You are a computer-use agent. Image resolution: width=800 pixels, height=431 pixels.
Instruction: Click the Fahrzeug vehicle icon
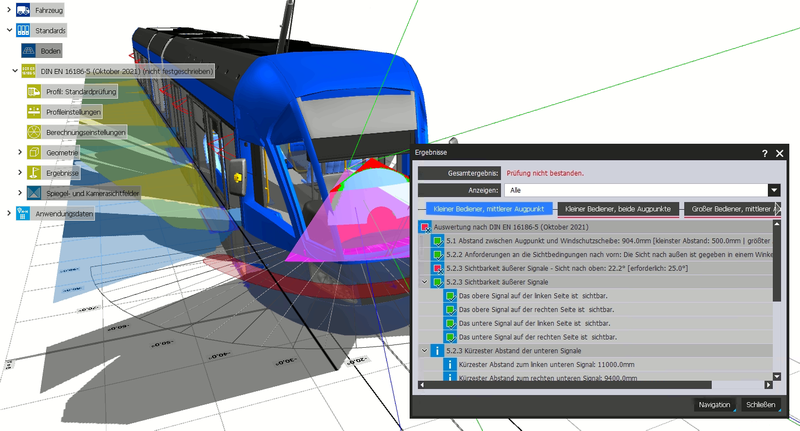click(24, 10)
